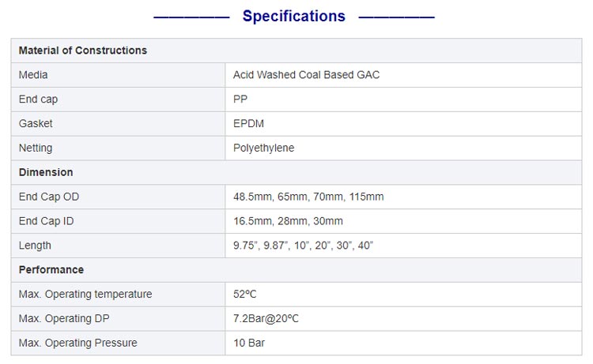This screenshot has width=593, height=364.
Task: Click the Gasket row label
Action: [x=36, y=123]
